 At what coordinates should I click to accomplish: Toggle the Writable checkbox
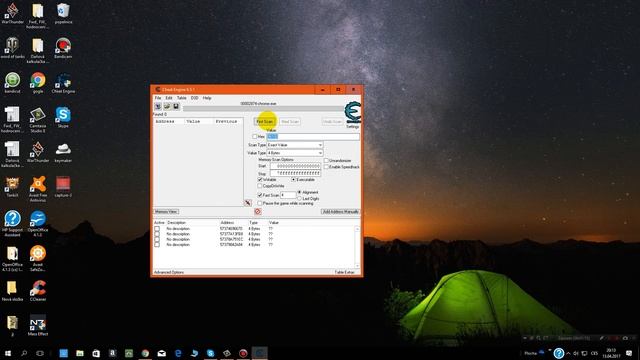tap(260, 180)
